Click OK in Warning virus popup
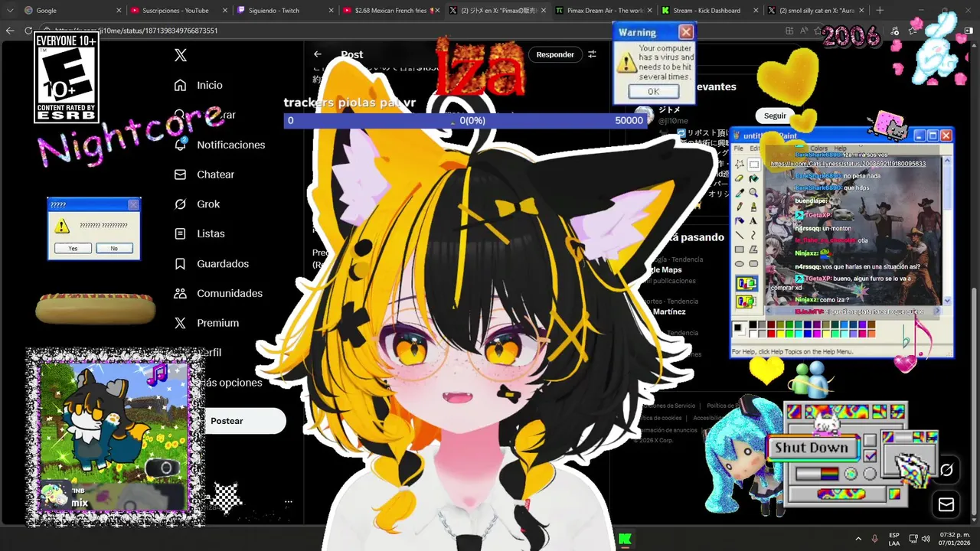 (653, 91)
